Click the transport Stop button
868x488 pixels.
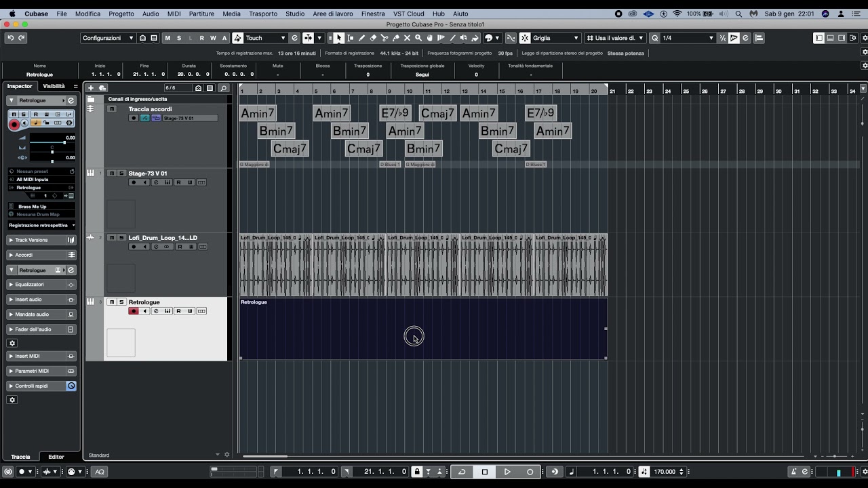[x=484, y=472]
